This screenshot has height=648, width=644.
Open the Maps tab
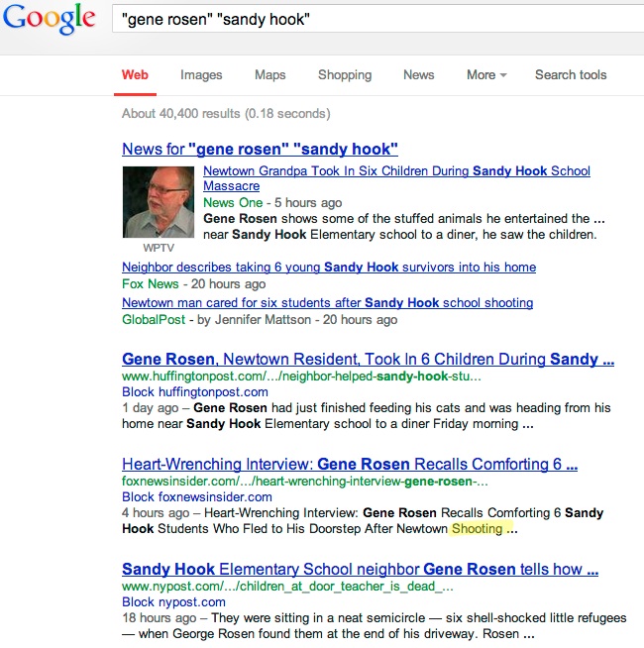[269, 74]
